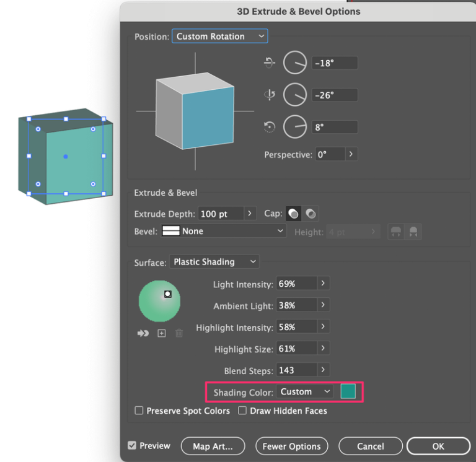This screenshot has width=476, height=462.
Task: Click the Ambient Light 38% field
Action: coord(297,305)
